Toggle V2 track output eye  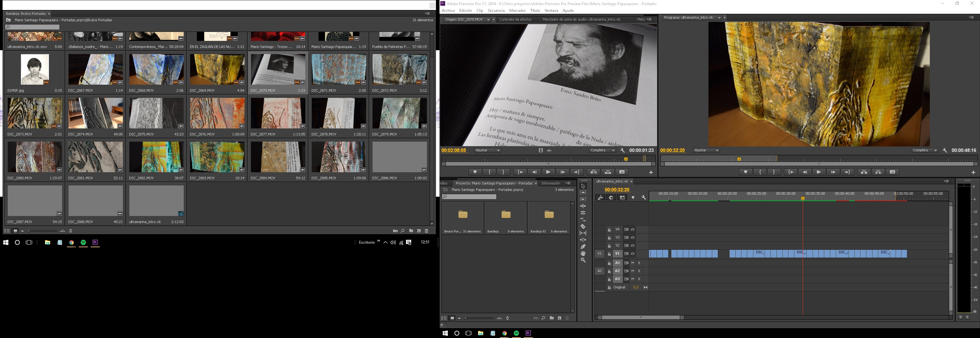click(x=633, y=246)
